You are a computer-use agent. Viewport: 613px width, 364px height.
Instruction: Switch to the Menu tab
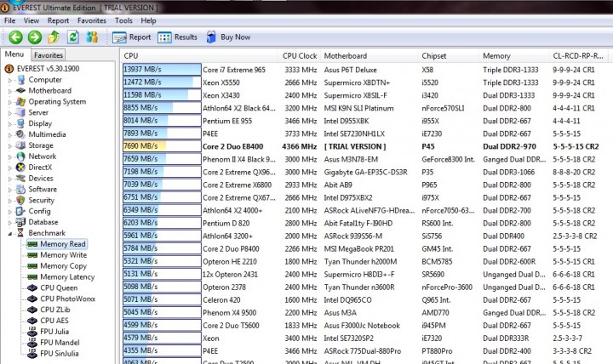(x=14, y=54)
